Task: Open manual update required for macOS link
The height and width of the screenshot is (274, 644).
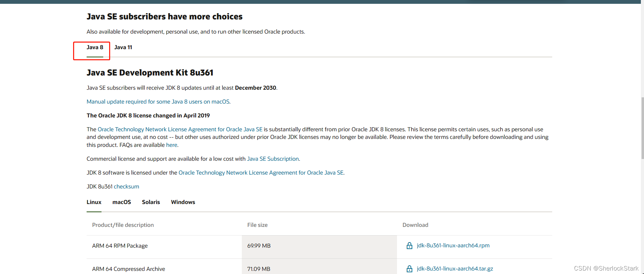Action: pyautogui.click(x=158, y=101)
